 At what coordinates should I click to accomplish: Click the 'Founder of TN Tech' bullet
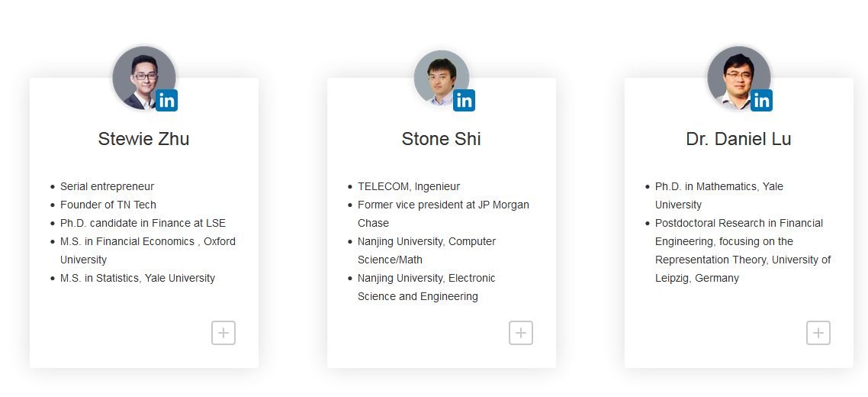(x=108, y=205)
